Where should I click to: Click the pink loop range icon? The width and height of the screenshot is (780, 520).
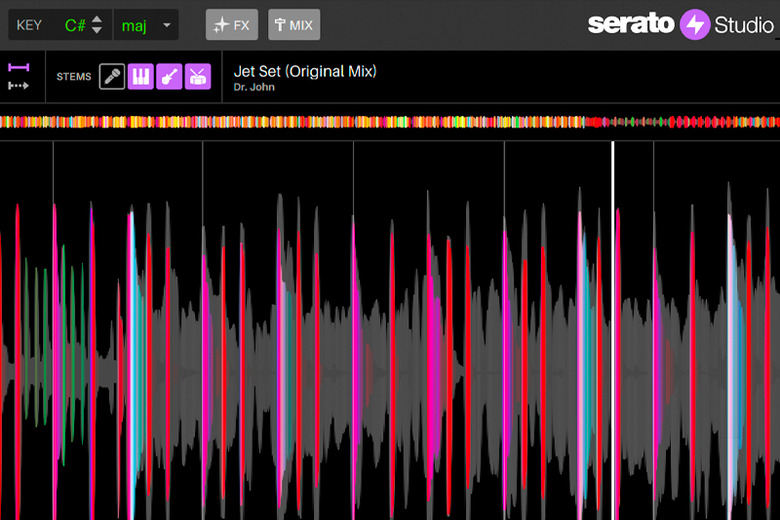pos(18,67)
